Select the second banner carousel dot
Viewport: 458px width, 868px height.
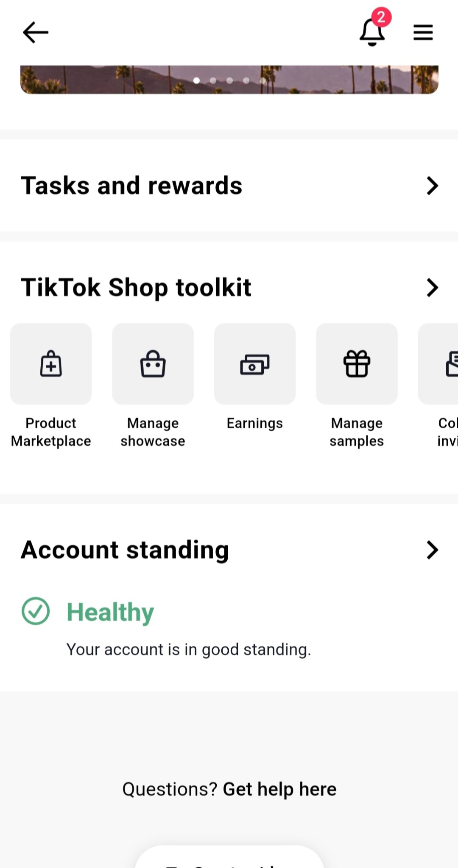click(213, 80)
